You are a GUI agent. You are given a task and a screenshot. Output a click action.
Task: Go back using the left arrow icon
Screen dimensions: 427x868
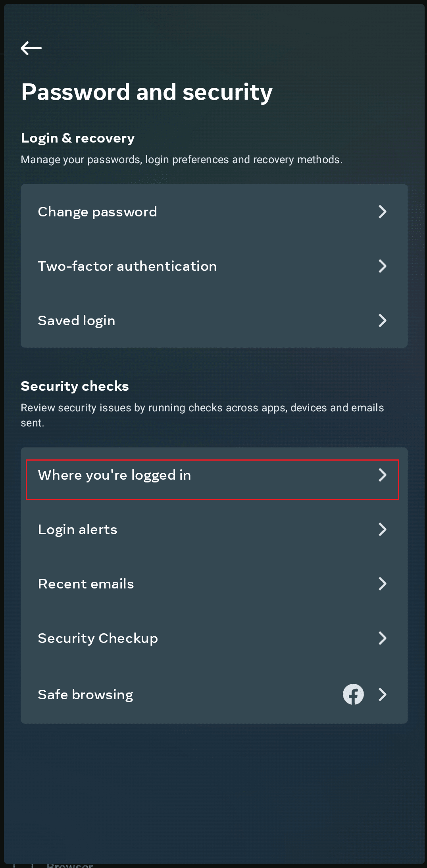point(31,48)
